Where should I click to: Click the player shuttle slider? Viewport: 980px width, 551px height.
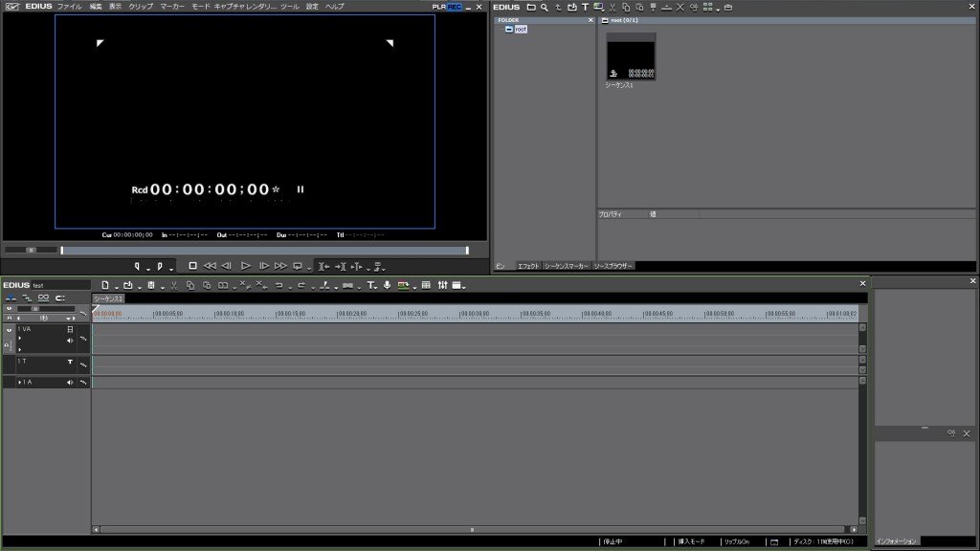pyautogui.click(x=31, y=250)
